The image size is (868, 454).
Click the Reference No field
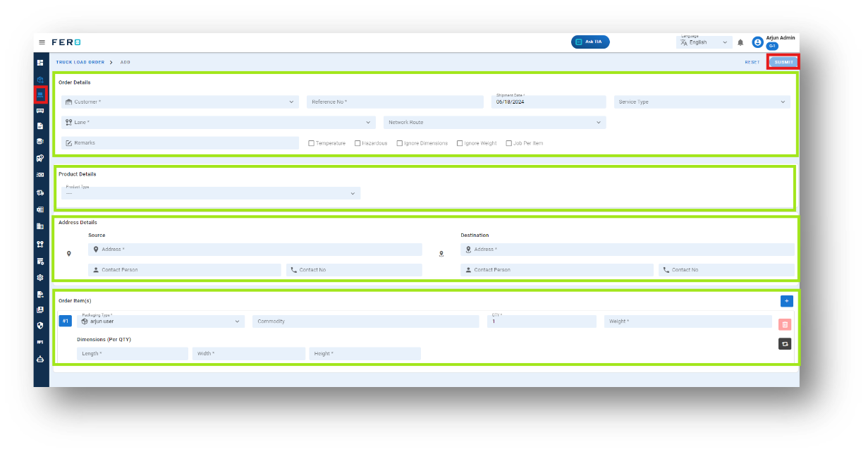pos(395,102)
